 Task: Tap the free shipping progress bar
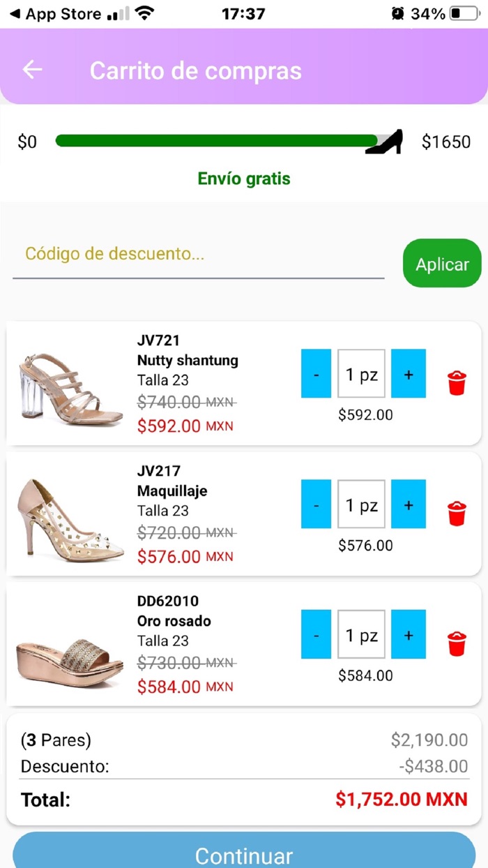click(x=216, y=140)
